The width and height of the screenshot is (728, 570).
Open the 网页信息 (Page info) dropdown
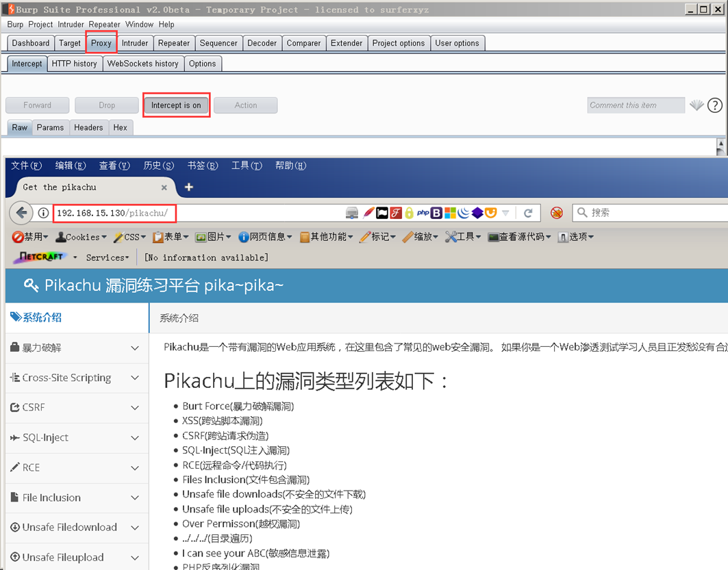coord(265,237)
